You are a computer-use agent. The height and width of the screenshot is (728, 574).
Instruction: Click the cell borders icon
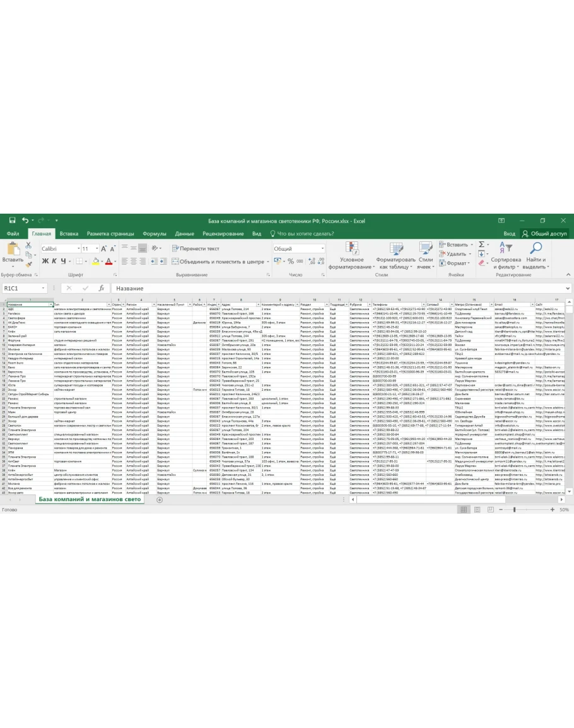pos(79,262)
